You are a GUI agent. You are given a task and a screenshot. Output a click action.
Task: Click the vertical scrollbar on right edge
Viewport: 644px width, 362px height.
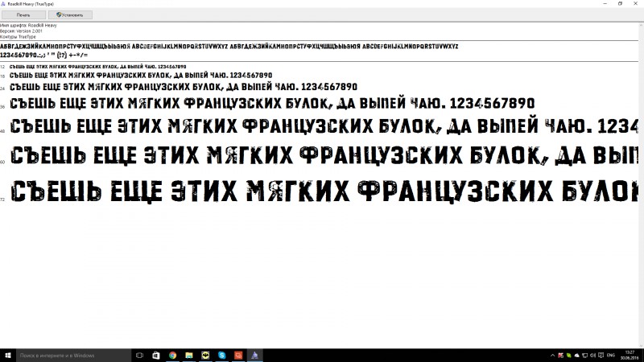tap(641, 185)
